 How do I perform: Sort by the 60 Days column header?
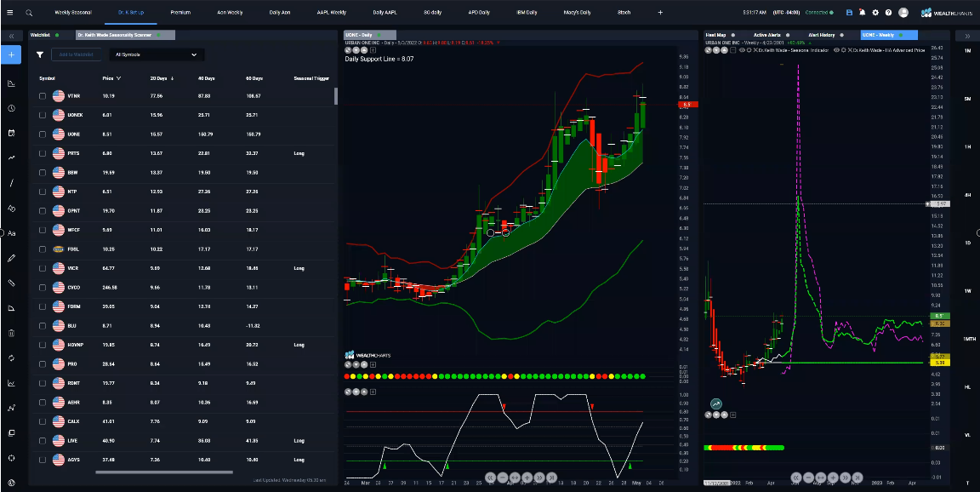254,78
